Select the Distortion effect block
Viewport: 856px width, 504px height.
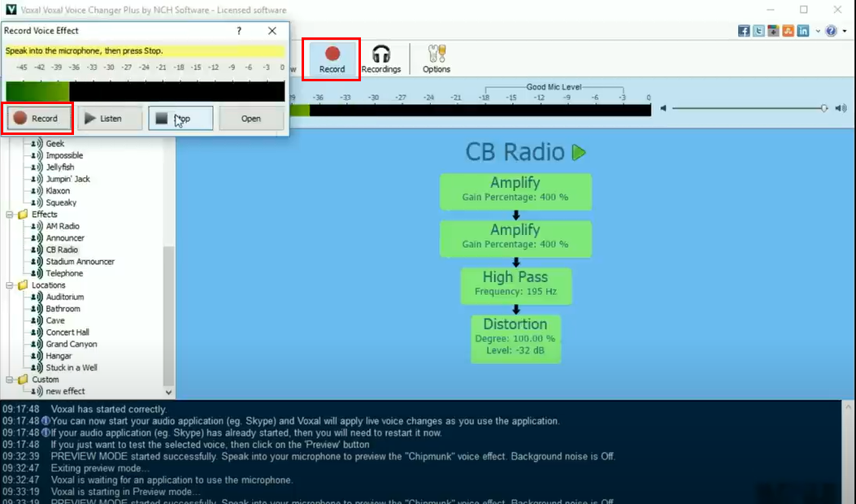(x=516, y=338)
